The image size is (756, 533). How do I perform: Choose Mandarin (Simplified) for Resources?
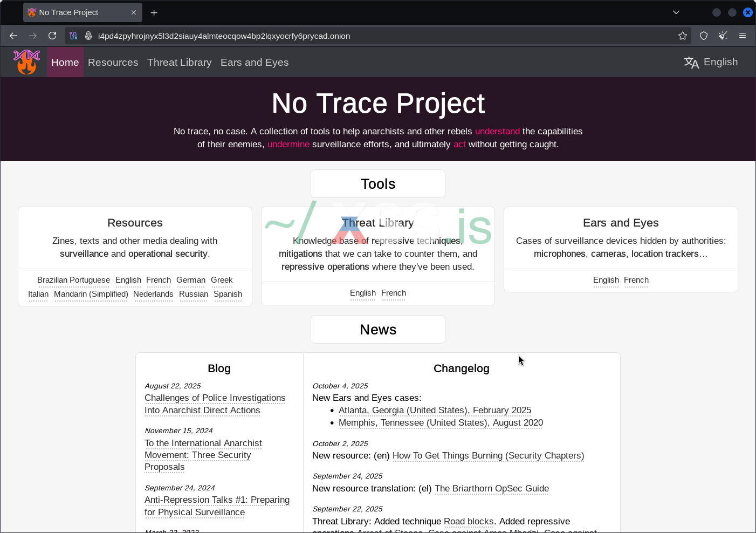91,294
